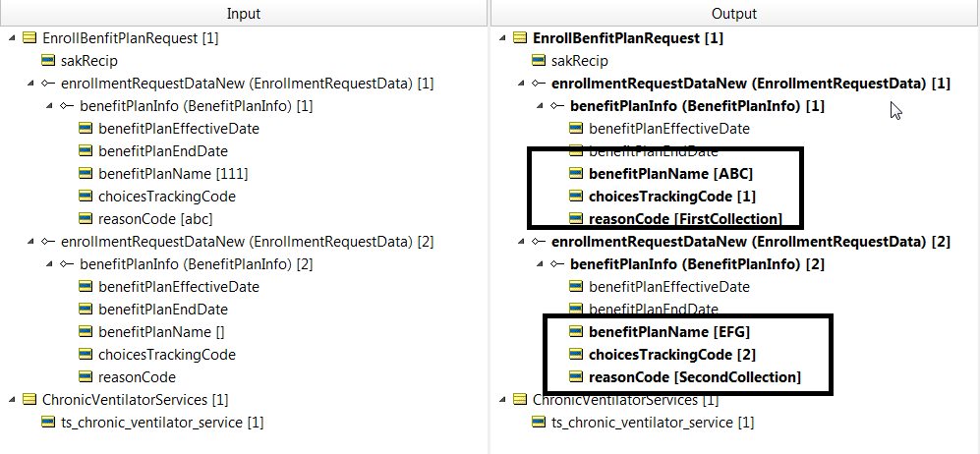Screen dimensions: 980x454
Task: Collapse Input benefitPlanInfo [2] node
Action: pos(49,264)
